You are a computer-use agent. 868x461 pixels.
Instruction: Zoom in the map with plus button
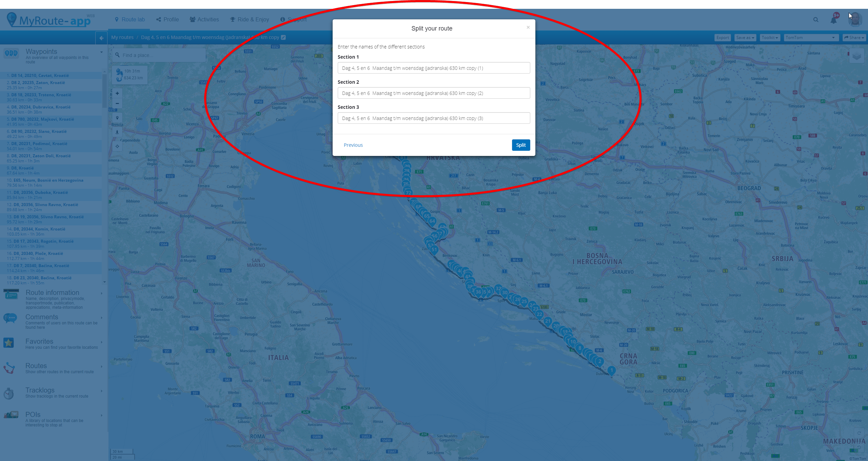pyautogui.click(x=117, y=93)
